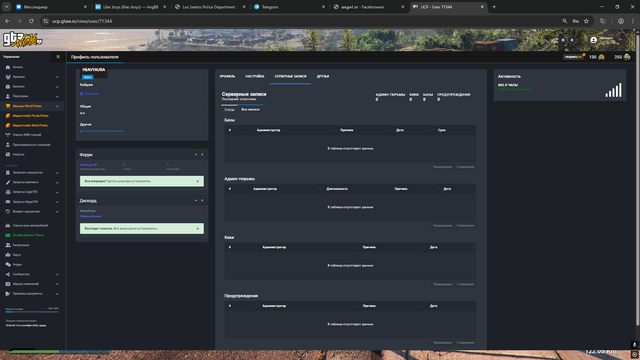The image size is (640, 360).
Task: Open the Начало home icon in sidebar
Action: pos(8,67)
